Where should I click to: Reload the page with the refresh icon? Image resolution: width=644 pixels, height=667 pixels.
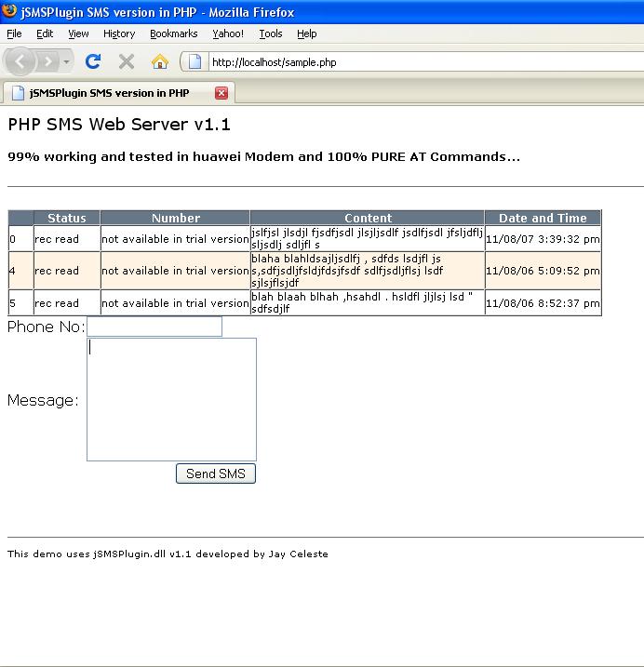point(93,62)
